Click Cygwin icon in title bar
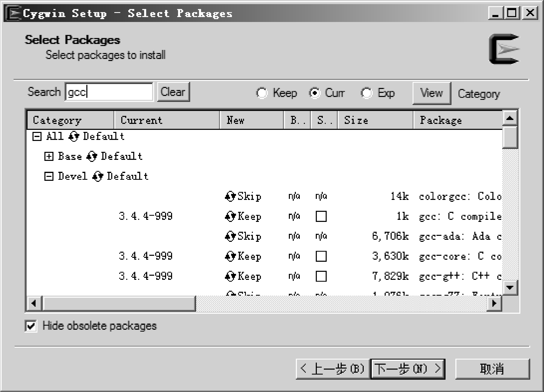Image resolution: width=544 pixels, height=392 pixels. tap(13, 13)
